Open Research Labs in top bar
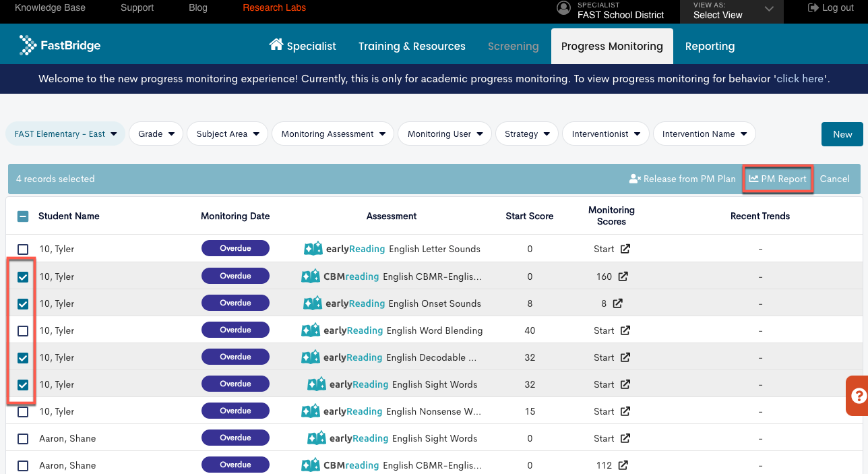868x474 pixels. click(274, 8)
